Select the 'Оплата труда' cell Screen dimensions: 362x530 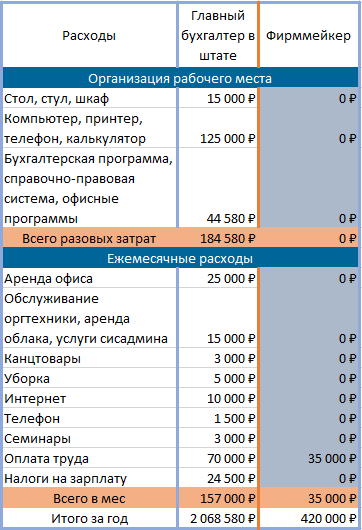pyautogui.click(x=90, y=458)
